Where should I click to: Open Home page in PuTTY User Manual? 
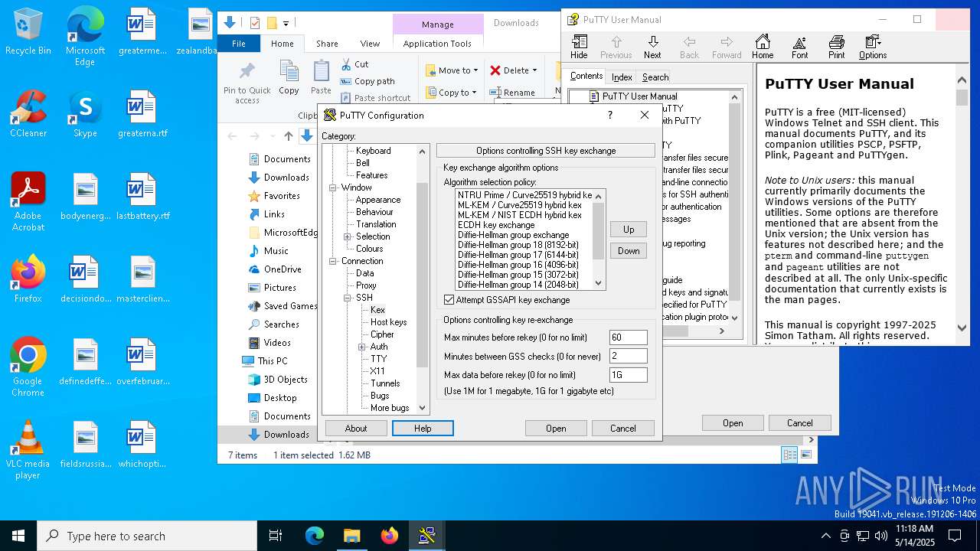click(763, 47)
